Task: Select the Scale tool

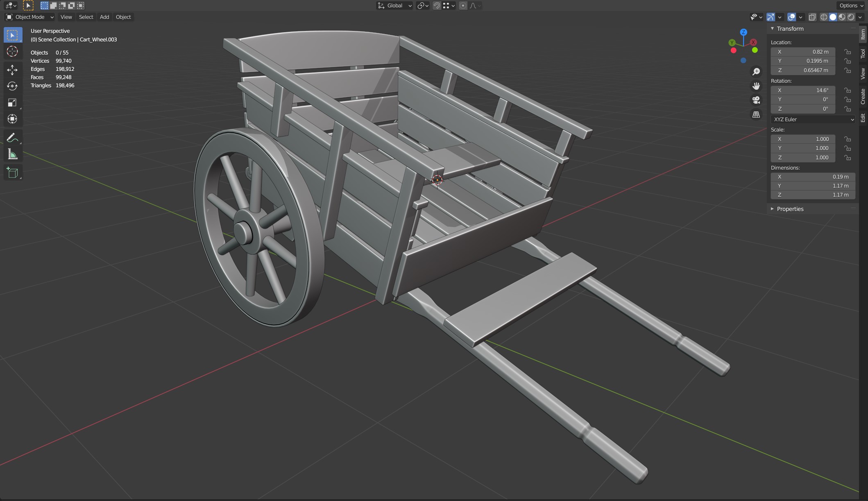Action: click(x=12, y=102)
